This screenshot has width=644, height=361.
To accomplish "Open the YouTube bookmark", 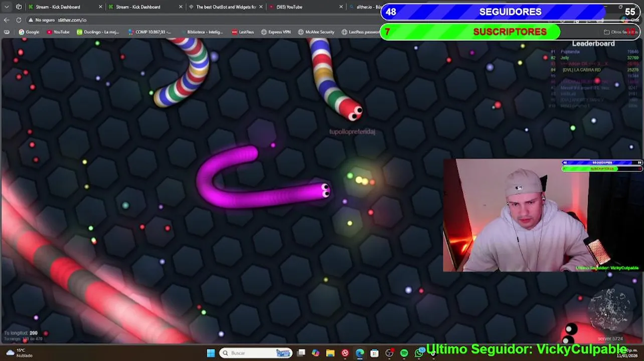I will click(58, 32).
